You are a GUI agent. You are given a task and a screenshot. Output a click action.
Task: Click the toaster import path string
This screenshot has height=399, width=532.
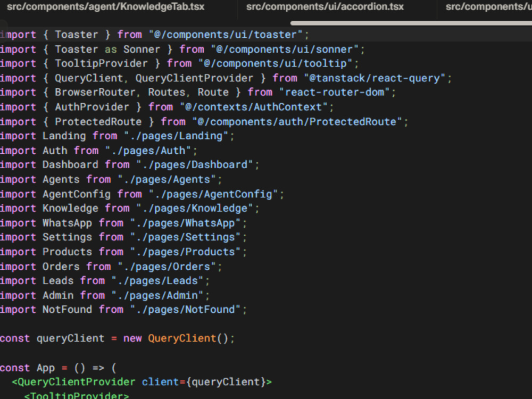point(225,35)
